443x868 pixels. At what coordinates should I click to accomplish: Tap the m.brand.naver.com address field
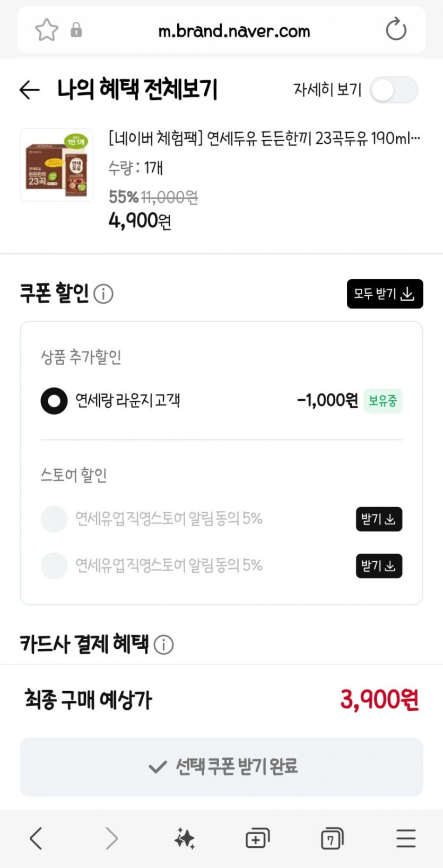[x=234, y=31]
